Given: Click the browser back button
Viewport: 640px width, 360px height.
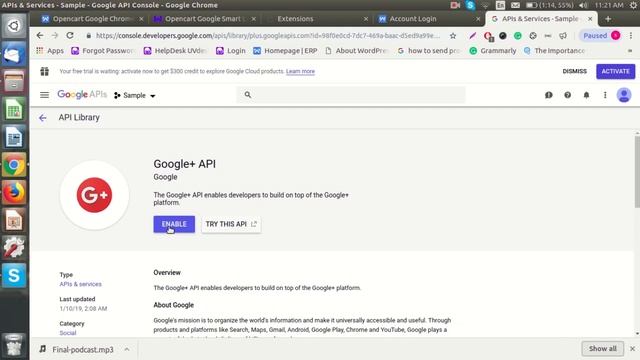Looking at the screenshot, I should [x=40, y=36].
